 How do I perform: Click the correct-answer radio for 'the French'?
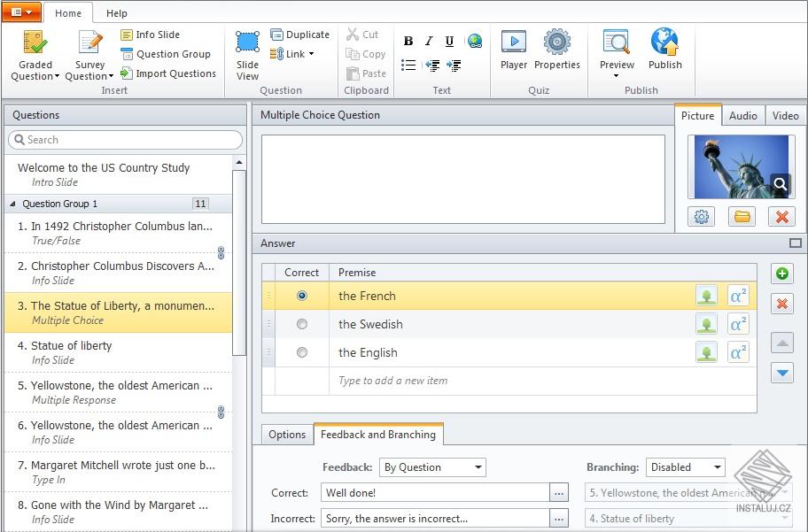click(x=301, y=296)
